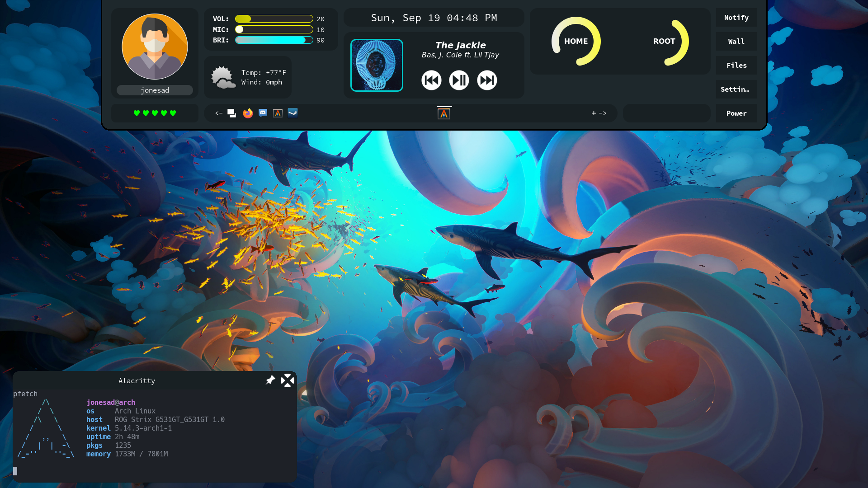Skip to the previous track
Image resolution: width=868 pixels, height=488 pixels.
coord(431,80)
